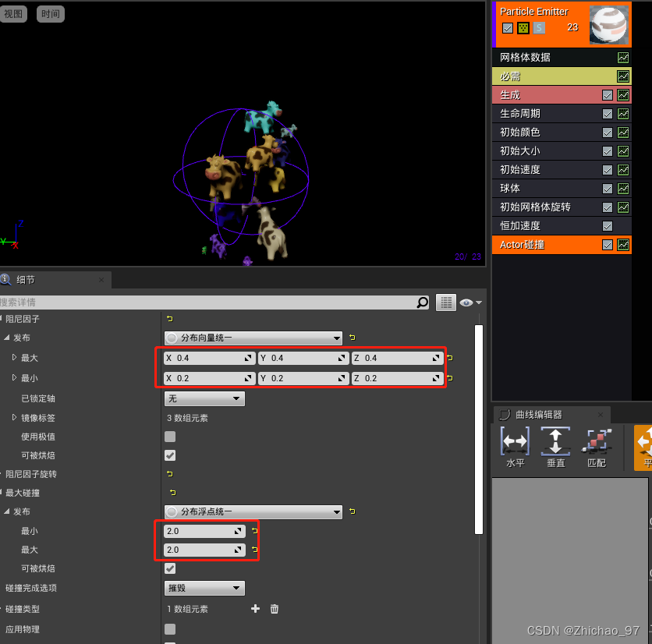Toggle the Actor碰撞 module enabled checkbox
This screenshot has width=652, height=644.
click(607, 246)
